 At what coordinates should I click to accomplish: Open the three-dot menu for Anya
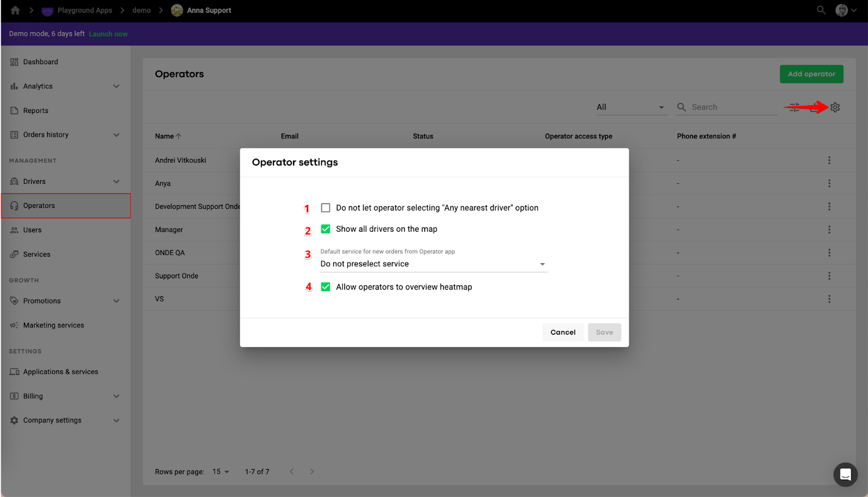[829, 183]
